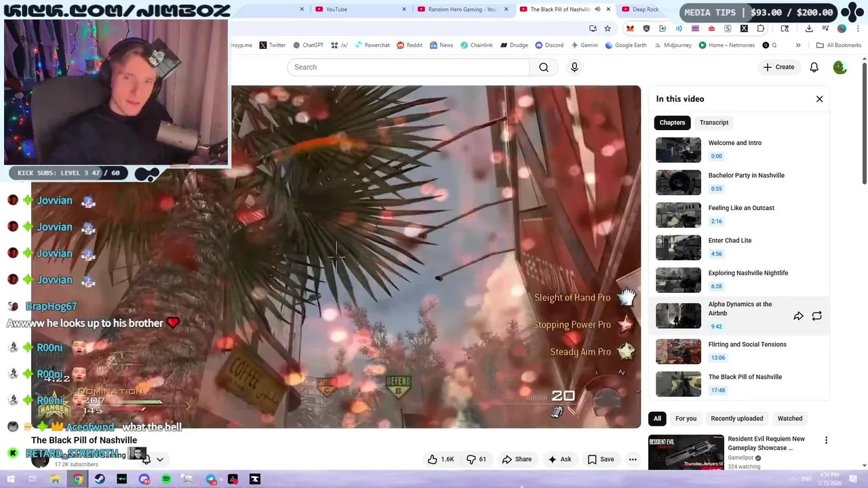The width and height of the screenshot is (868, 488).
Task: Loop the Alpha Dynamics at the Airbnb chapter
Action: click(816, 316)
